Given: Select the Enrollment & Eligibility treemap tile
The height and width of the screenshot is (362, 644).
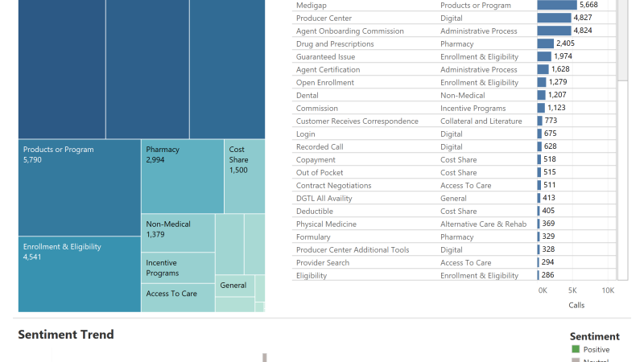Looking at the screenshot, I should pos(79,274).
